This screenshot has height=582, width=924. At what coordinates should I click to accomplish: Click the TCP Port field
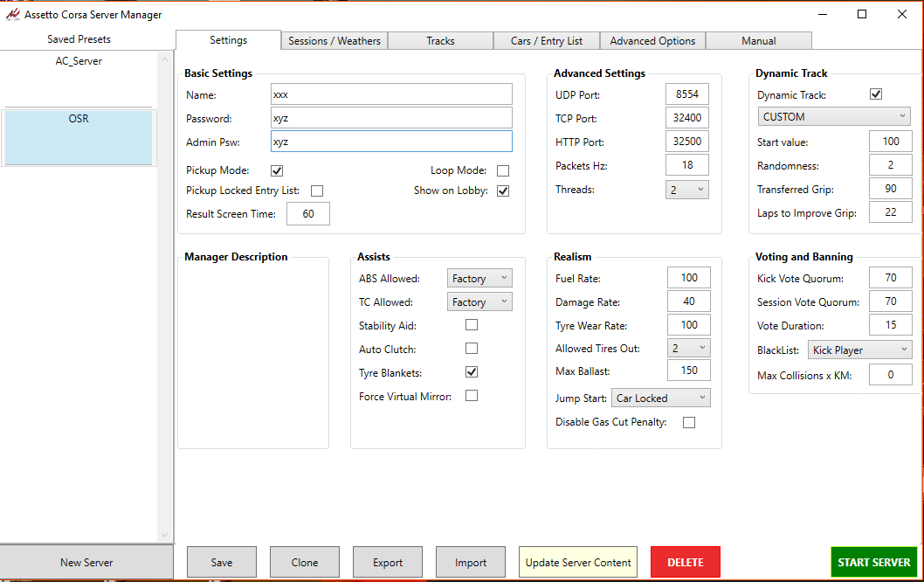click(x=687, y=118)
